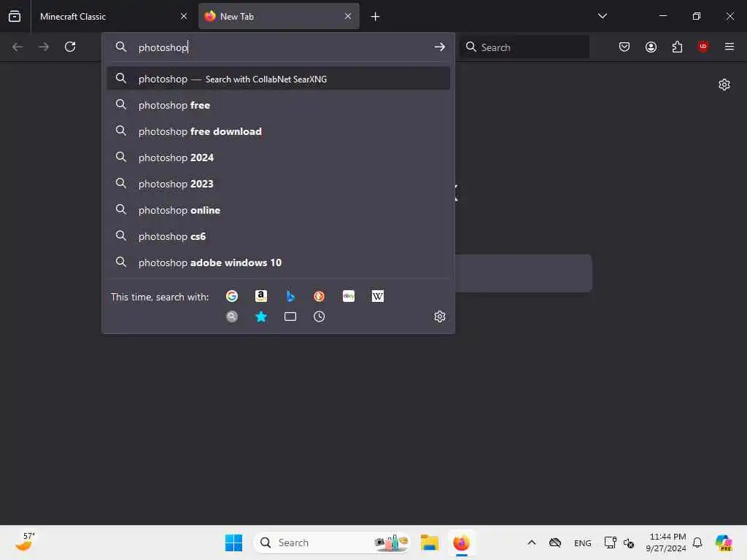747x560 pixels.
Task: Open the cloud sync tray icon
Action: [x=555, y=542]
